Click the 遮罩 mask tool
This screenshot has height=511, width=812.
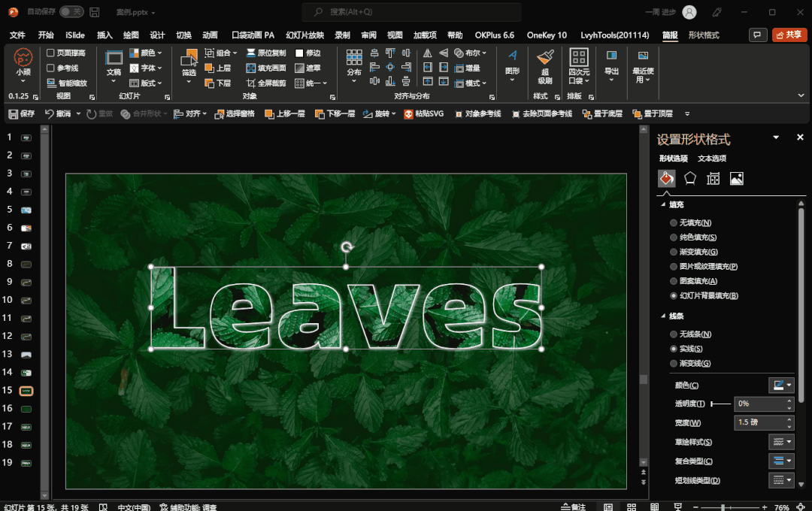coord(308,68)
